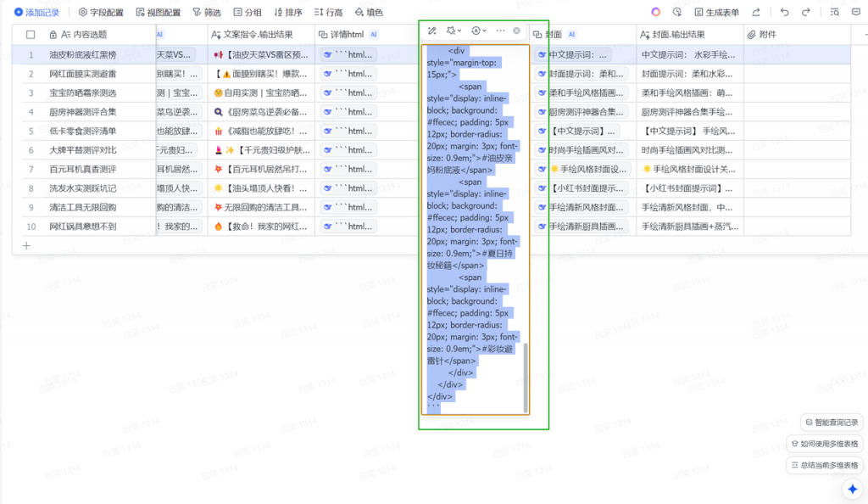The image size is (868, 504).
Task: Click the colorful AI circle icon
Action: coord(655,12)
